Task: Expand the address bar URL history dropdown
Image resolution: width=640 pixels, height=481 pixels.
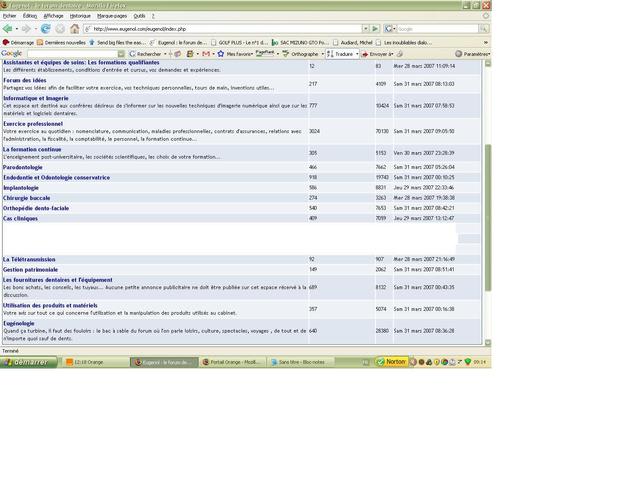Action: coord(365,29)
